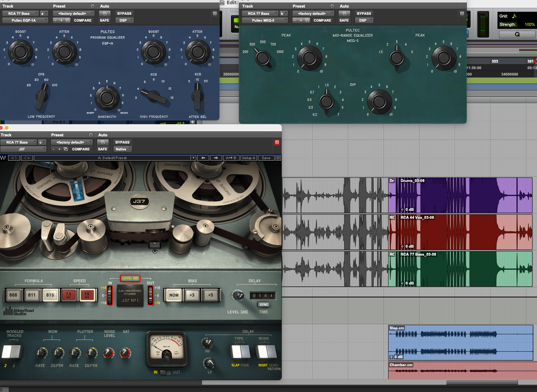Click the red target button in J37 window
537x392 pixels.
click(x=277, y=142)
